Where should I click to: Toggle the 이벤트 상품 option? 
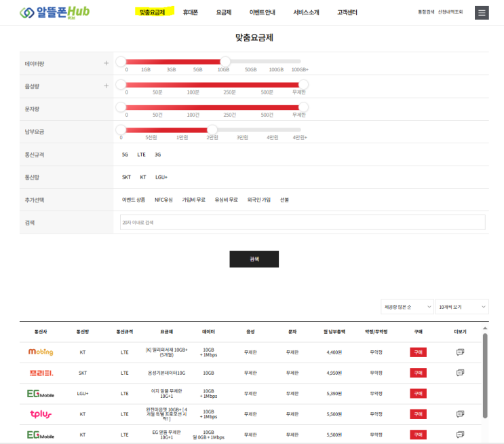[x=134, y=200]
